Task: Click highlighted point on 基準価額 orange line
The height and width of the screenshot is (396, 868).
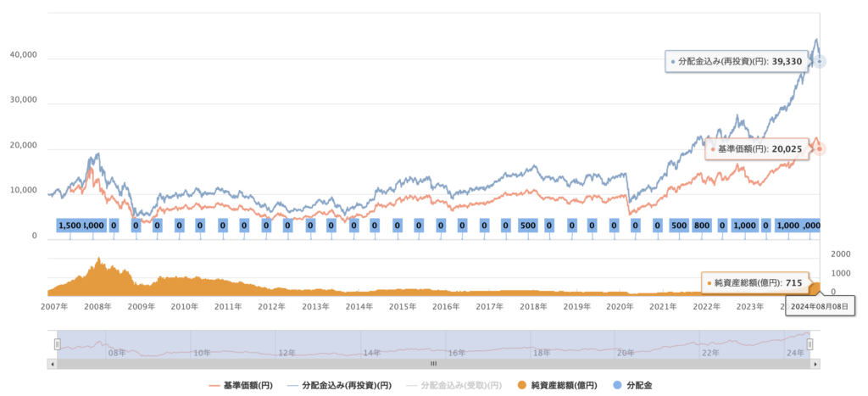Action: pos(820,148)
